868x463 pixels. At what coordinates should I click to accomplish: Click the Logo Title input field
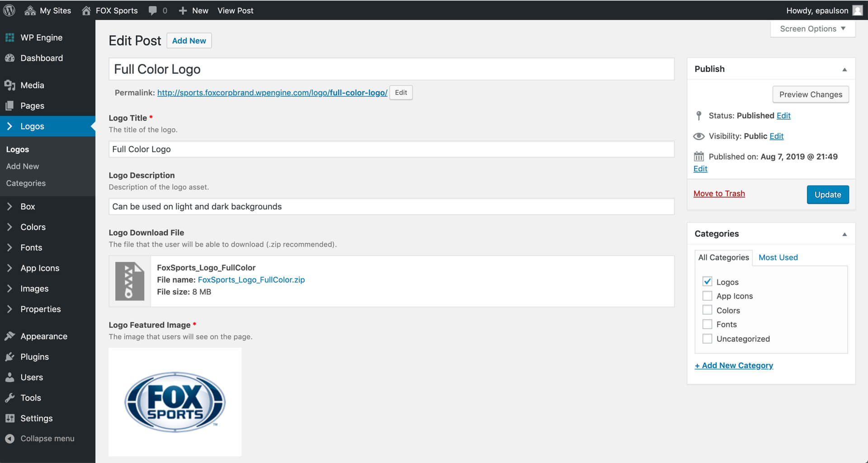(392, 149)
